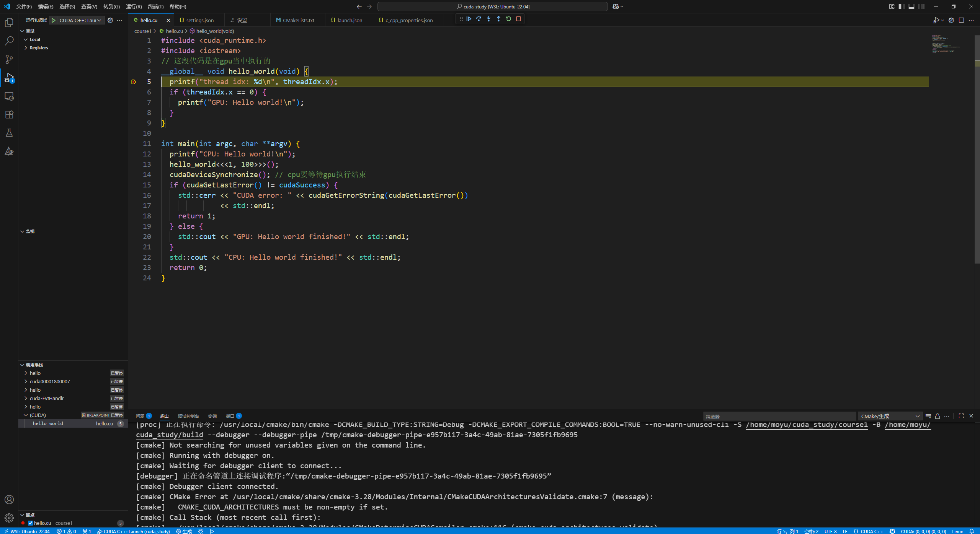Switch to the launch.json tab
Viewport: 980px width, 534px height.
click(349, 20)
